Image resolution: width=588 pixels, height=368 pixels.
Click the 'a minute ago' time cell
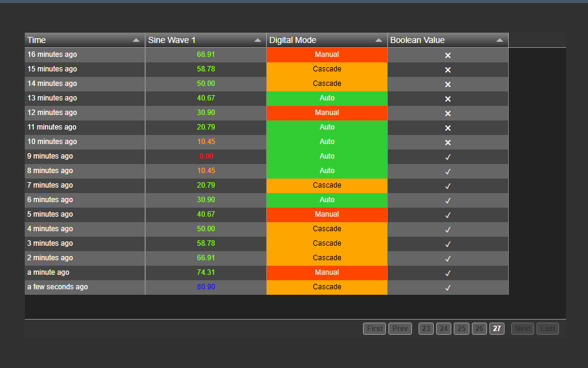tap(85, 273)
